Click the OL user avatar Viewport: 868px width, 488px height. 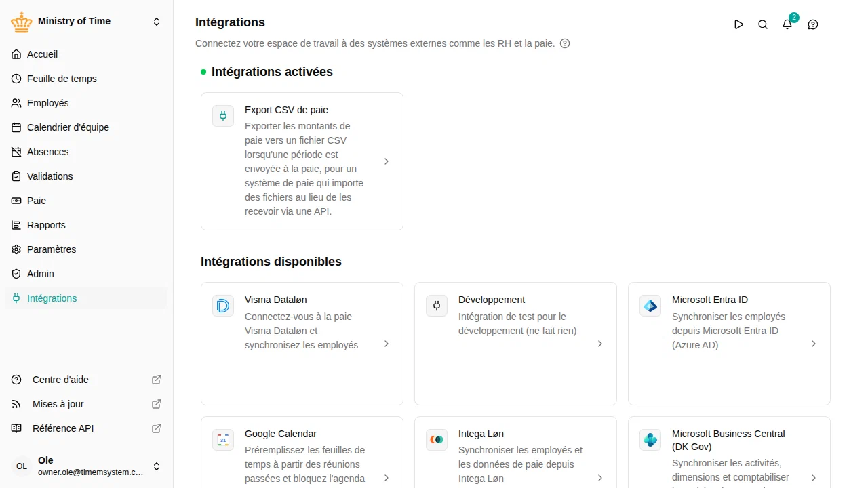[x=22, y=466]
